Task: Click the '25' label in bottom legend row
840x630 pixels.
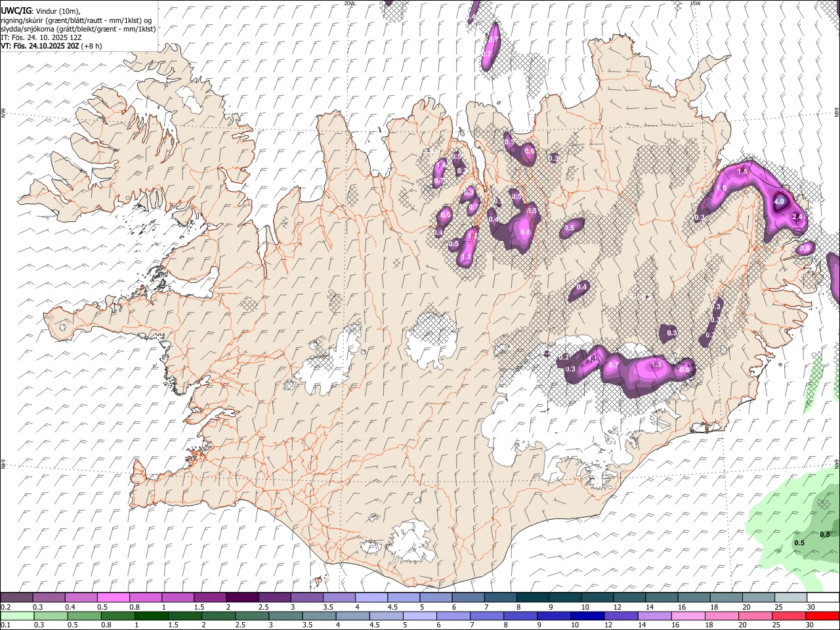Action: (x=776, y=625)
